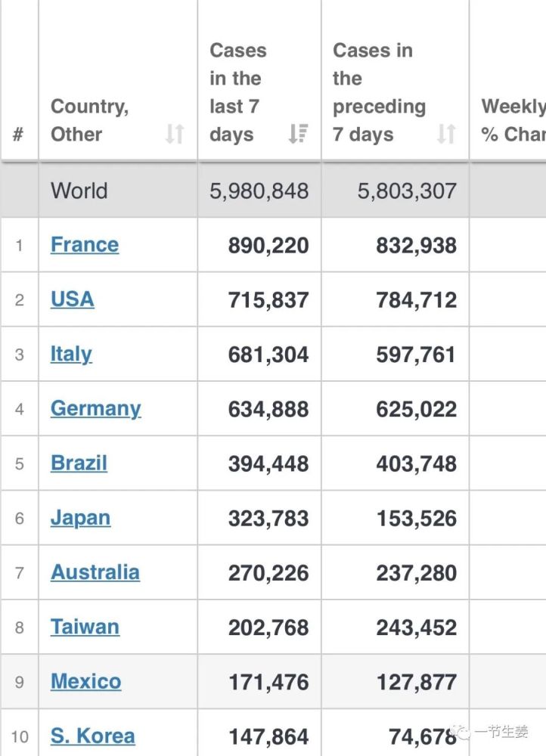Click France's last 7 days value 890,220
Image resolution: width=546 pixels, height=756 pixels.
tap(268, 246)
